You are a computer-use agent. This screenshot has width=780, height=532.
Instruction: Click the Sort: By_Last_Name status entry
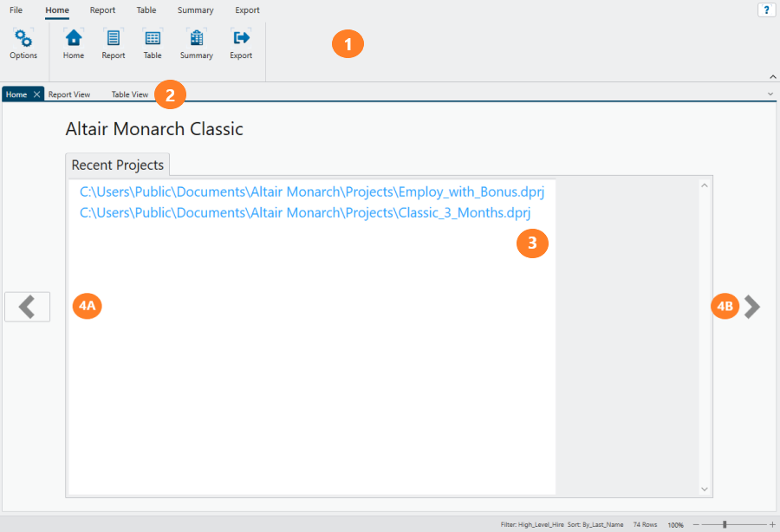coord(595,524)
